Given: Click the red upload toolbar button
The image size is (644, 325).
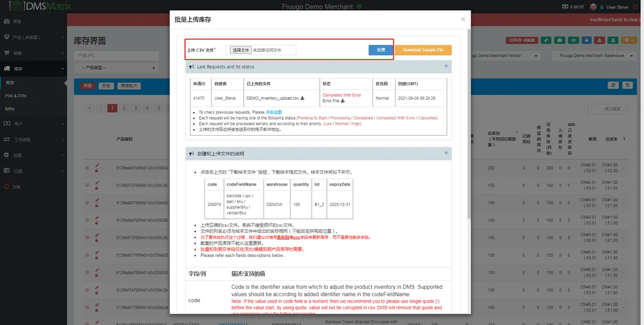Looking at the screenshot, I should click(599, 40).
